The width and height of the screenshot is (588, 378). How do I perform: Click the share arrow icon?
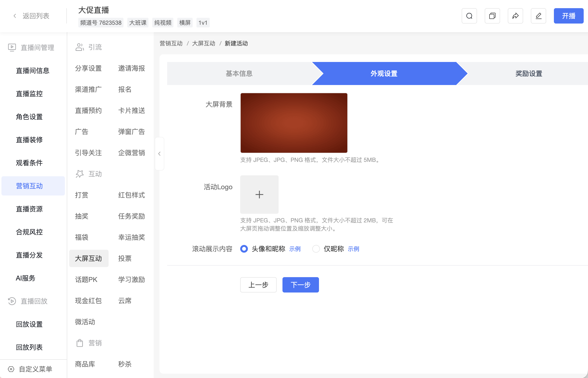point(515,16)
